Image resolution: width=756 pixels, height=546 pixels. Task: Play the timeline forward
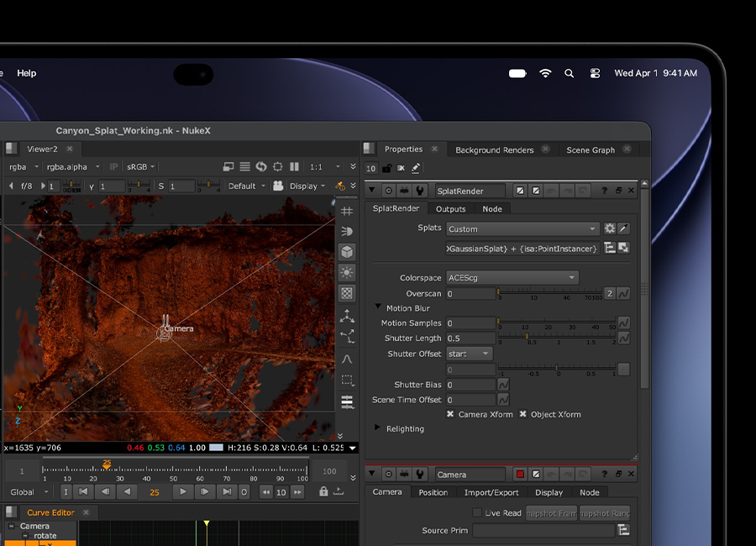[x=182, y=492]
